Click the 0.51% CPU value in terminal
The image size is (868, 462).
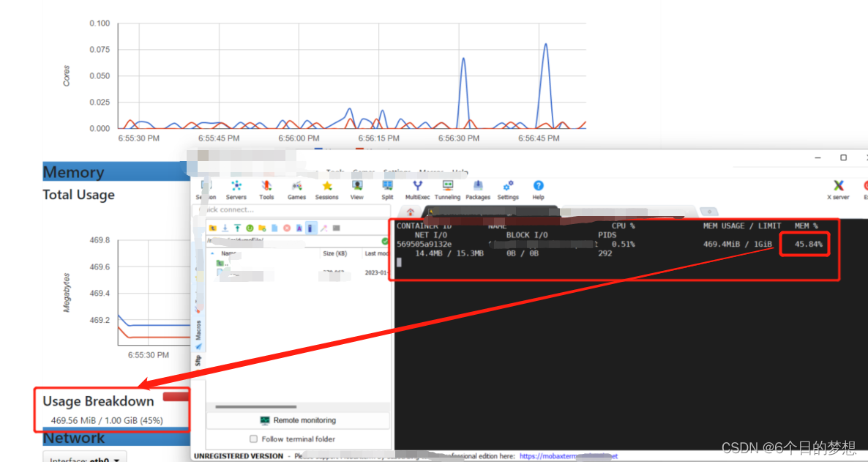click(x=624, y=245)
